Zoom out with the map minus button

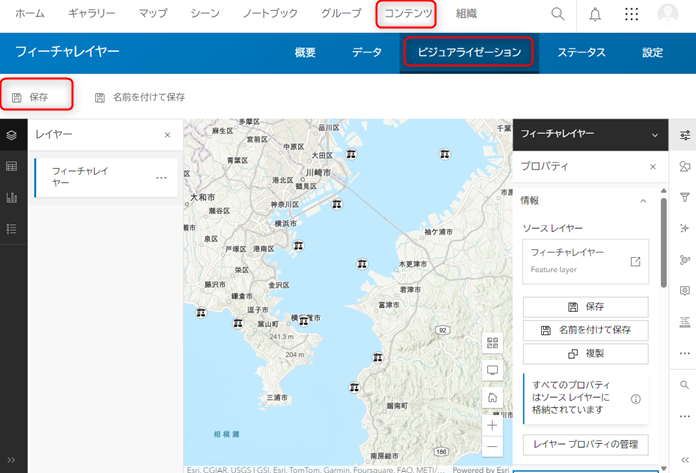[x=492, y=446]
